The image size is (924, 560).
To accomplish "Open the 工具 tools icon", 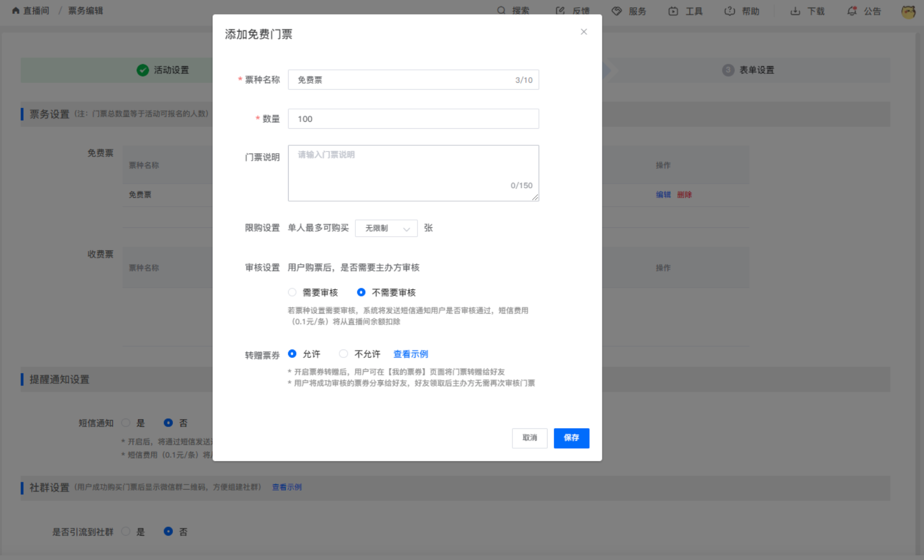I will click(x=673, y=11).
